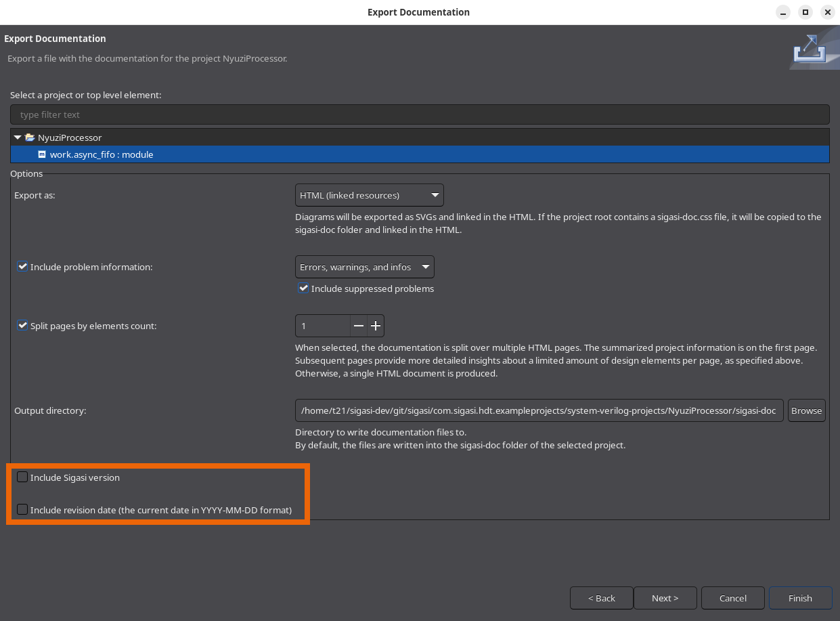840x621 pixels.
Task: Enable Include revision date checkbox
Action: tap(22, 510)
